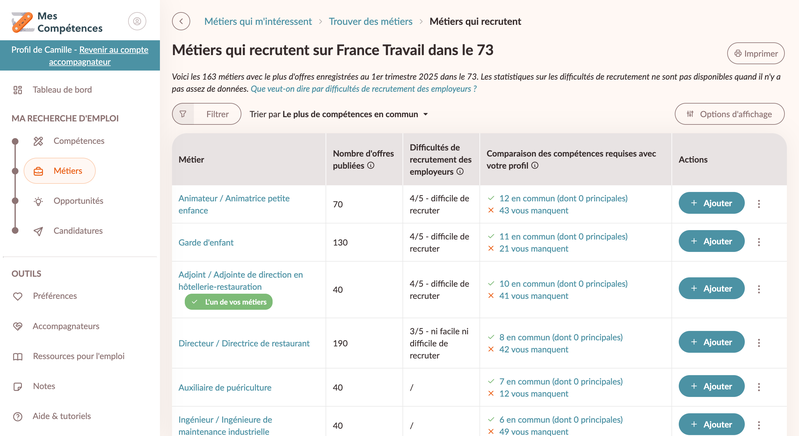Open the Filtrer filter button
The height and width of the screenshot is (436, 799).
[x=206, y=114]
